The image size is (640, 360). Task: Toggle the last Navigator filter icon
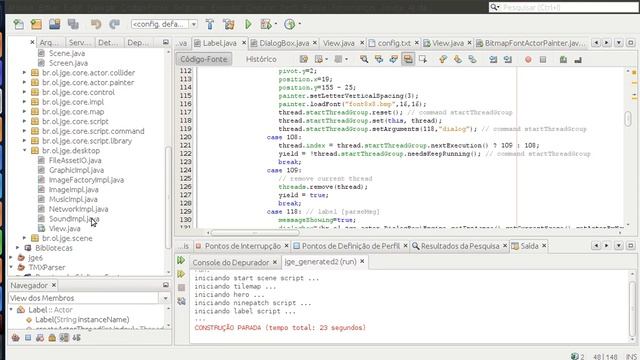coord(76,338)
